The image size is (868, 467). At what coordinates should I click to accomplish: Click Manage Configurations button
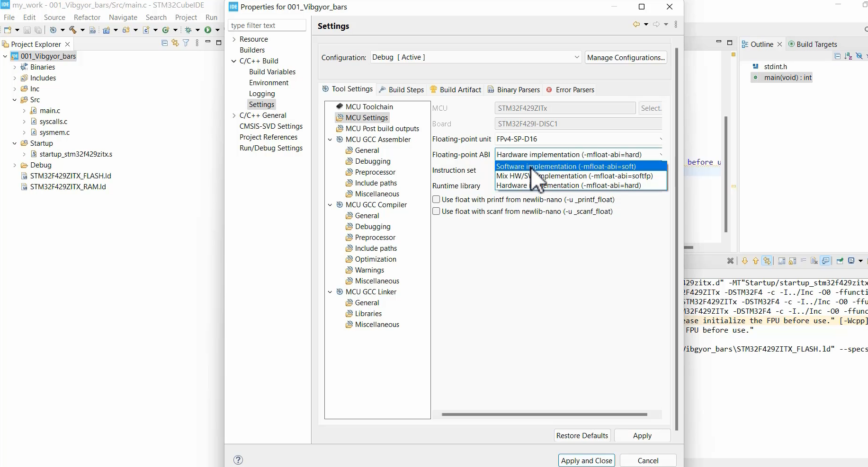(626, 57)
